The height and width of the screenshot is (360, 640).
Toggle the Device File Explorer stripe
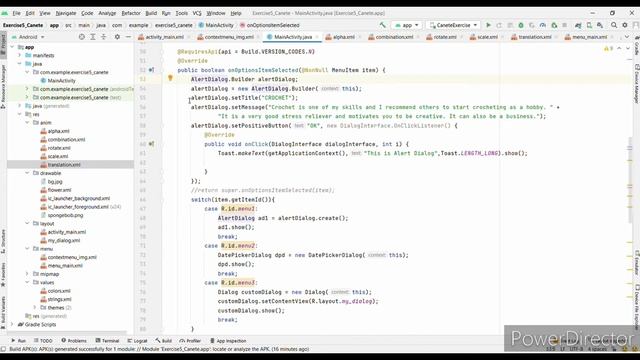(x=637, y=306)
